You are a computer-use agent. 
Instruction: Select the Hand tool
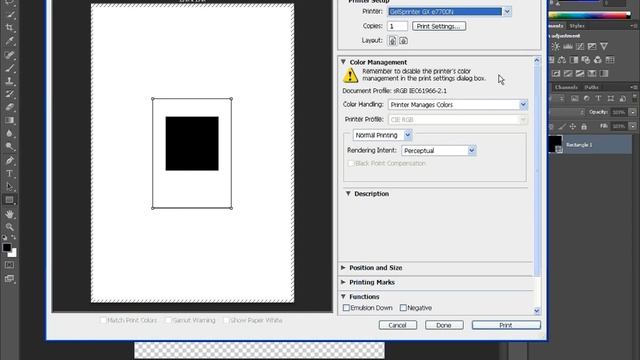(x=9, y=214)
